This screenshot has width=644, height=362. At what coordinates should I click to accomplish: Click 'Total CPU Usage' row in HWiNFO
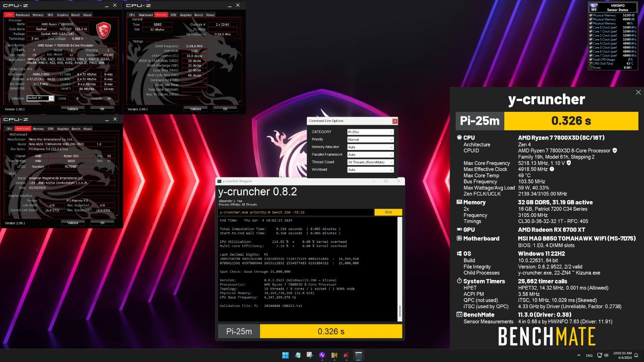click(x=612, y=60)
